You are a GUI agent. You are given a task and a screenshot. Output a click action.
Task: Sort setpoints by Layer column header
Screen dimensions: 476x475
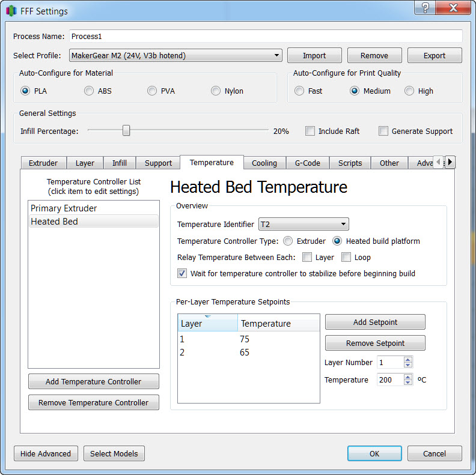click(207, 324)
